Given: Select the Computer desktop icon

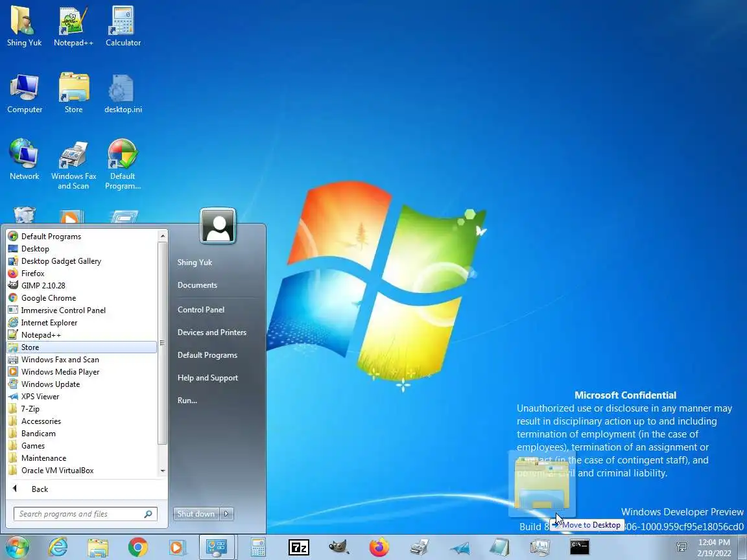Looking at the screenshot, I should point(24,94).
